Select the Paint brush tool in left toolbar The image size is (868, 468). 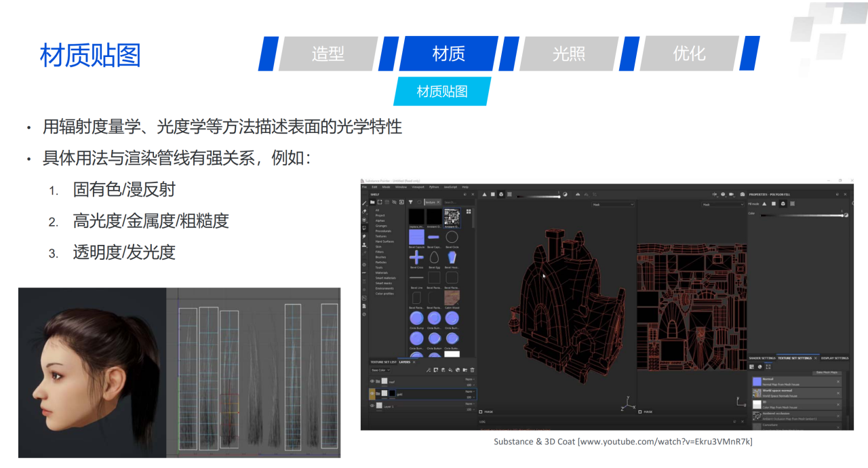tap(364, 203)
